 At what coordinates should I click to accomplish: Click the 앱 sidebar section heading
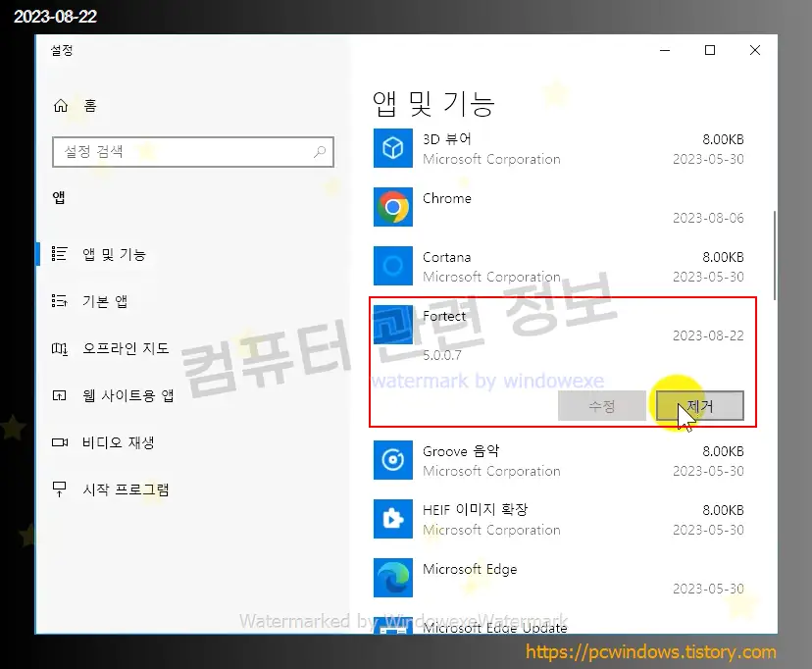click(59, 197)
